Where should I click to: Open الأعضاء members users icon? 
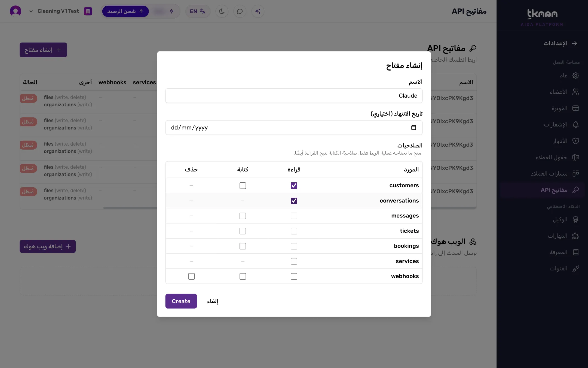click(575, 92)
